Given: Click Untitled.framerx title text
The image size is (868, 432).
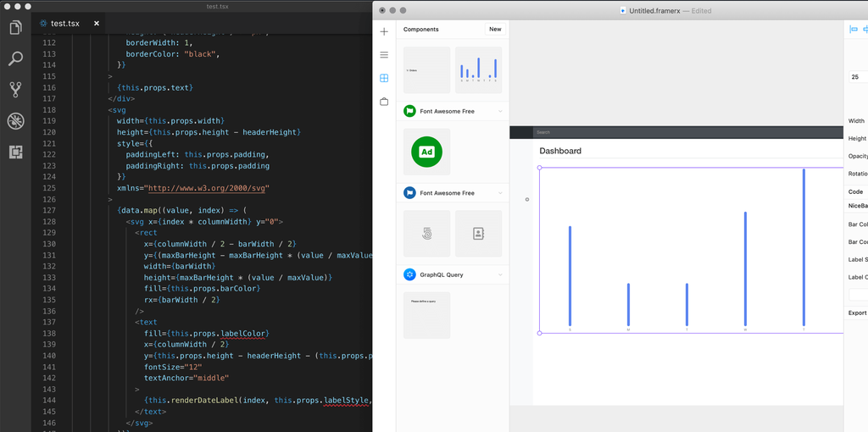Looking at the screenshot, I should pyautogui.click(x=655, y=10).
